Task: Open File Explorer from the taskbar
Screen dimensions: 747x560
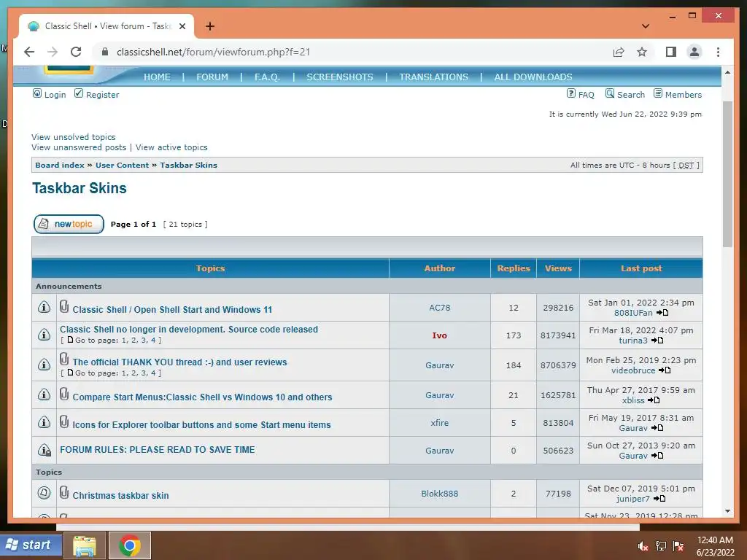Action: (85, 545)
